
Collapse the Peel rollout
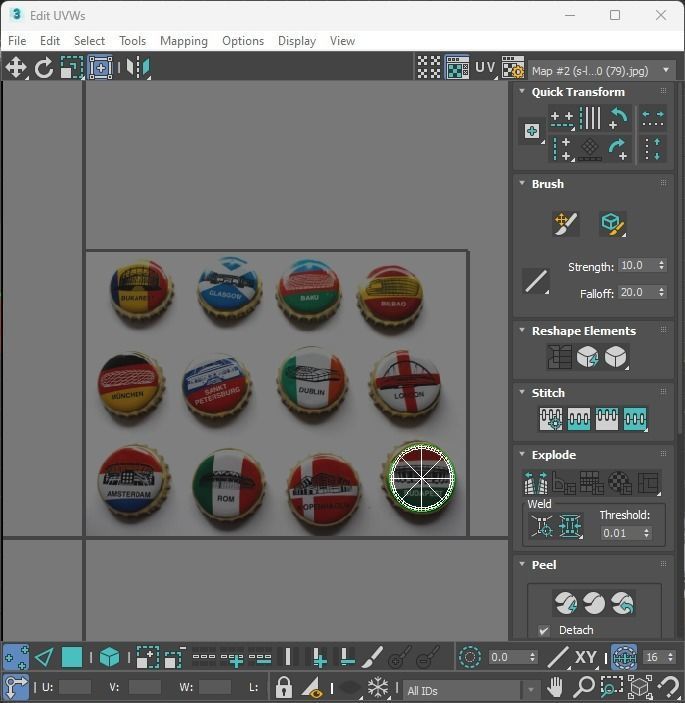point(522,564)
